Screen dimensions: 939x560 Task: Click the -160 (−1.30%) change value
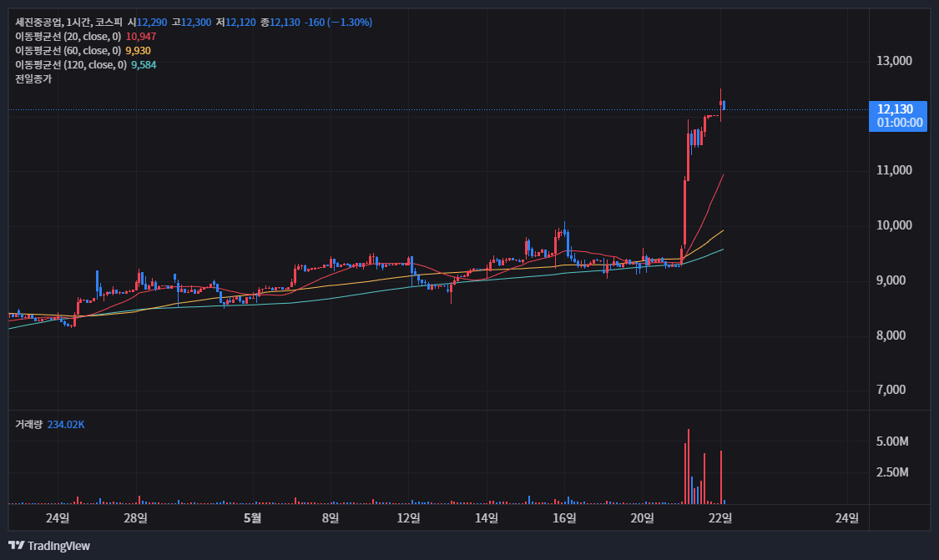[338, 23]
